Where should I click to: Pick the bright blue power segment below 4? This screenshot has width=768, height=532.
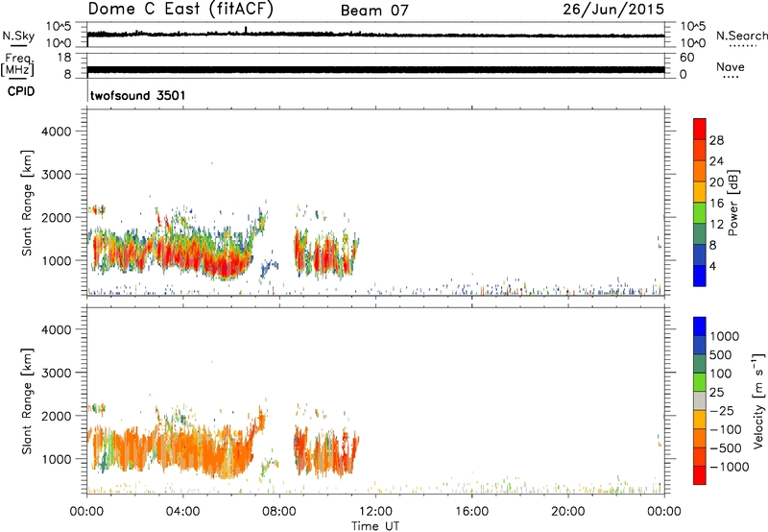pyautogui.click(x=700, y=276)
